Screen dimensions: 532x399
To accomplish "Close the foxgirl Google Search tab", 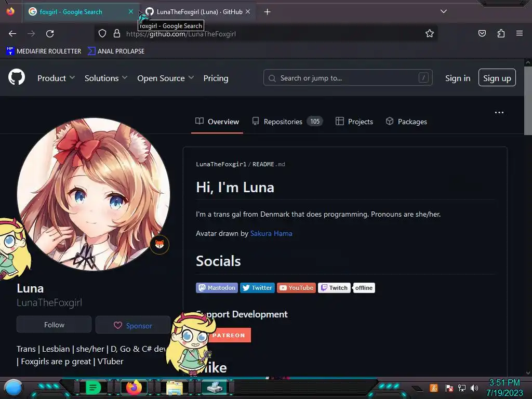I will pos(131,11).
